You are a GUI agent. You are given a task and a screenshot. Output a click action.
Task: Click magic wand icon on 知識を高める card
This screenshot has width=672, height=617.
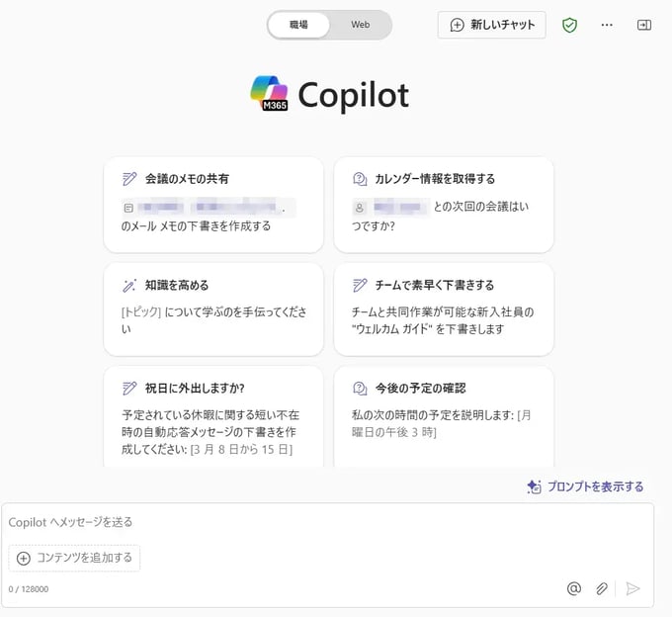pos(129,285)
